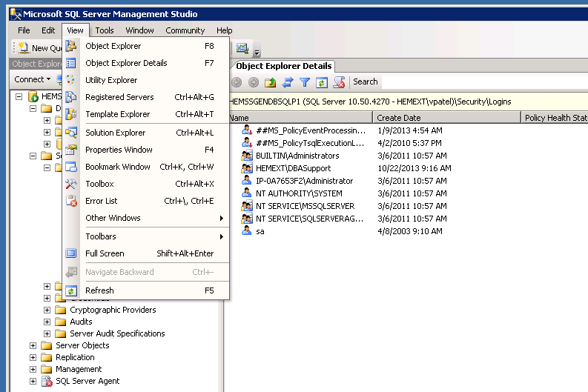Select NT AUTHORITY\SYSTEM login row
This screenshot has width=588, height=392.
click(x=299, y=193)
